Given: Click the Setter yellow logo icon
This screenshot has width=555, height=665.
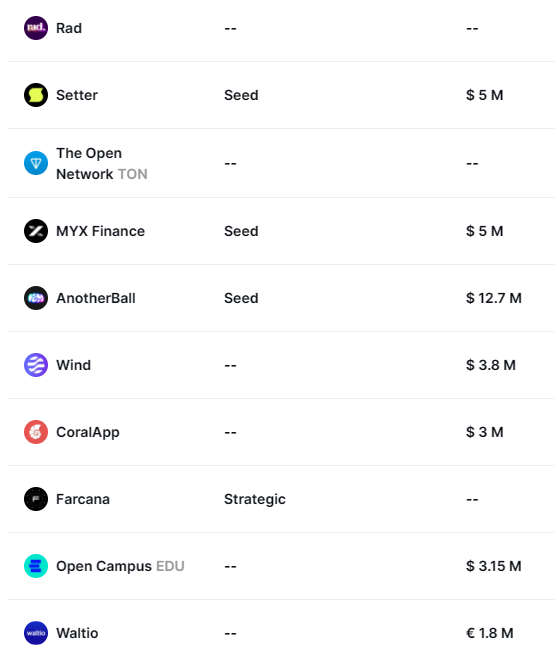Looking at the screenshot, I should point(36,95).
